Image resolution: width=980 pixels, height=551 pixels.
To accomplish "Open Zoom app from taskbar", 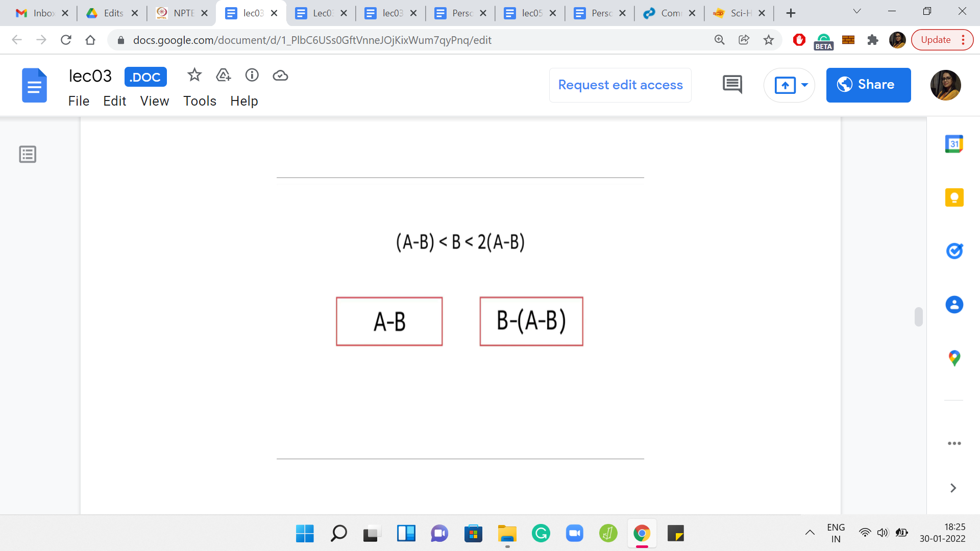I will [574, 534].
